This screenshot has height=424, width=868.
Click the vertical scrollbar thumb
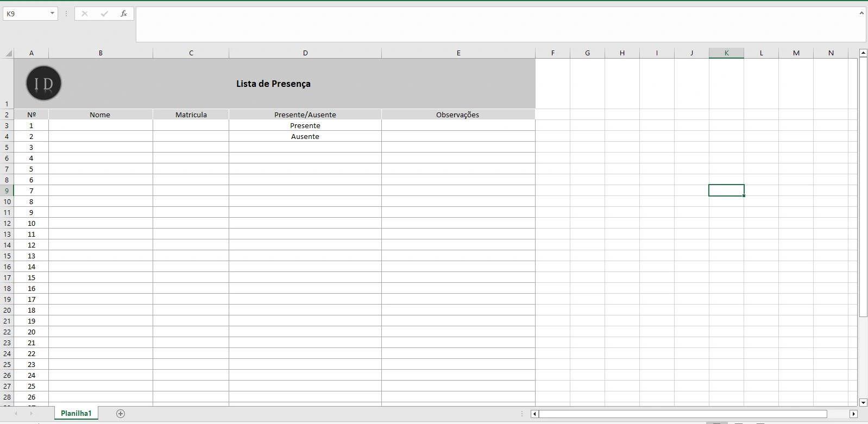click(x=863, y=185)
